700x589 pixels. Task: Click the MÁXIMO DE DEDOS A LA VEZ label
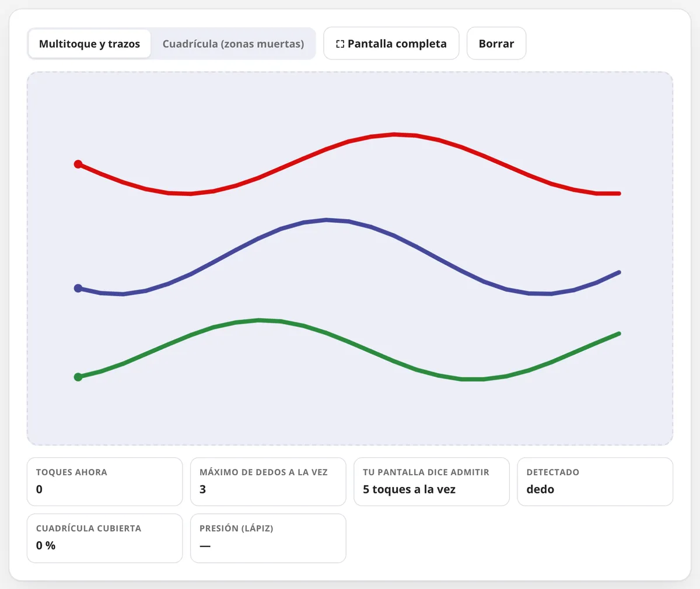[264, 472]
